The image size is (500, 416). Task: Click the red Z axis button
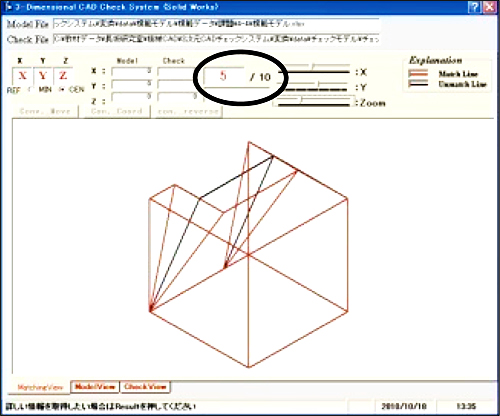coord(63,76)
